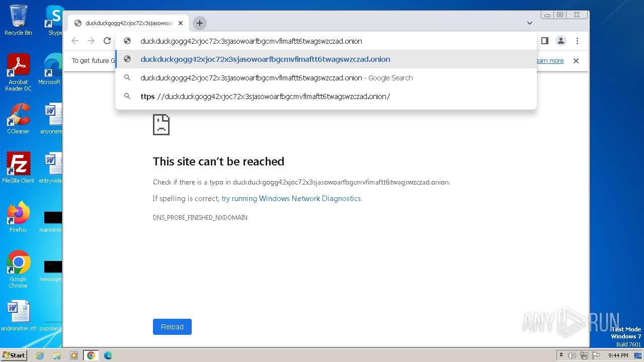Show hidden system tray icons arrow
644x362 pixels.
[x=561, y=355]
